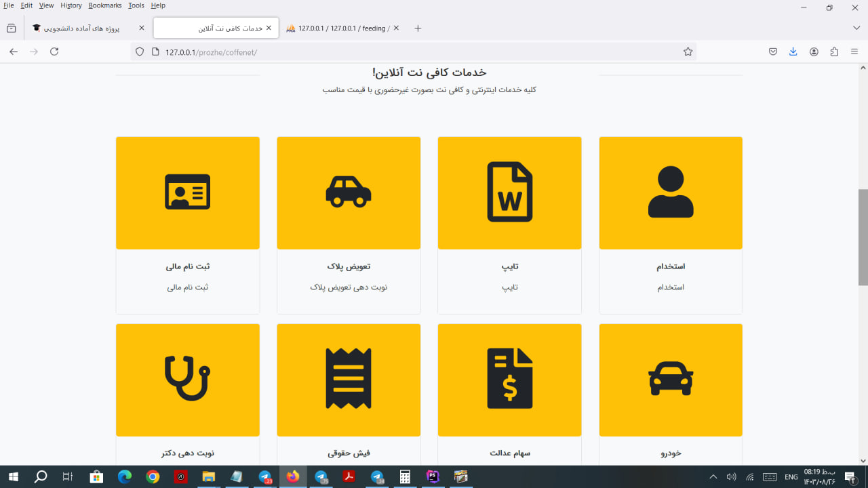The image size is (868, 488).
Task: Click the نوبت دهی تعویض پلاک link
Action: (x=349, y=287)
